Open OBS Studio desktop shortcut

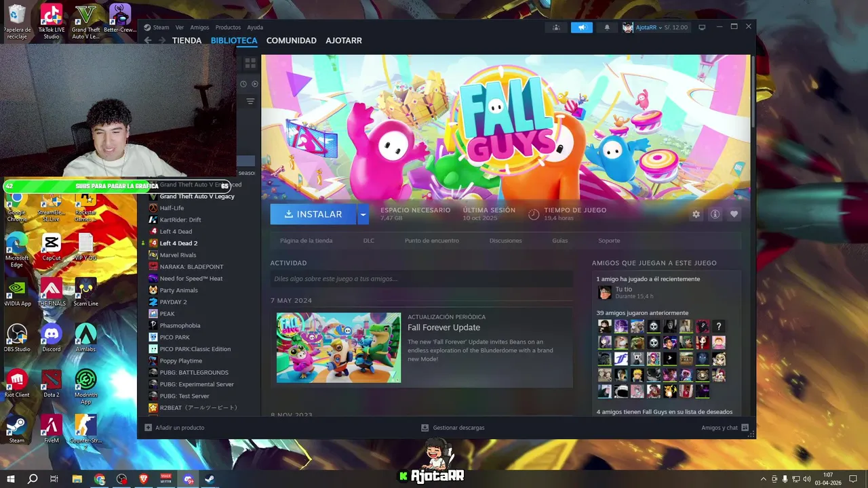[17, 338]
